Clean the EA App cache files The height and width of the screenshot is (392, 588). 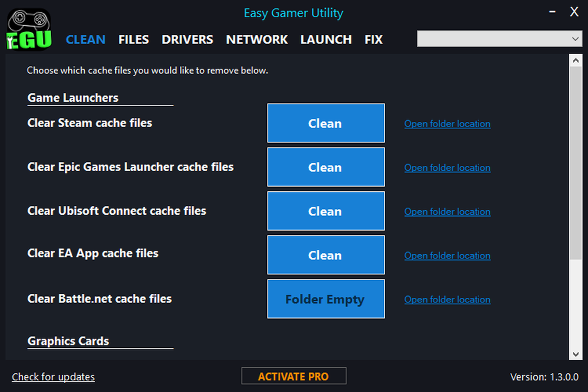[x=326, y=255]
